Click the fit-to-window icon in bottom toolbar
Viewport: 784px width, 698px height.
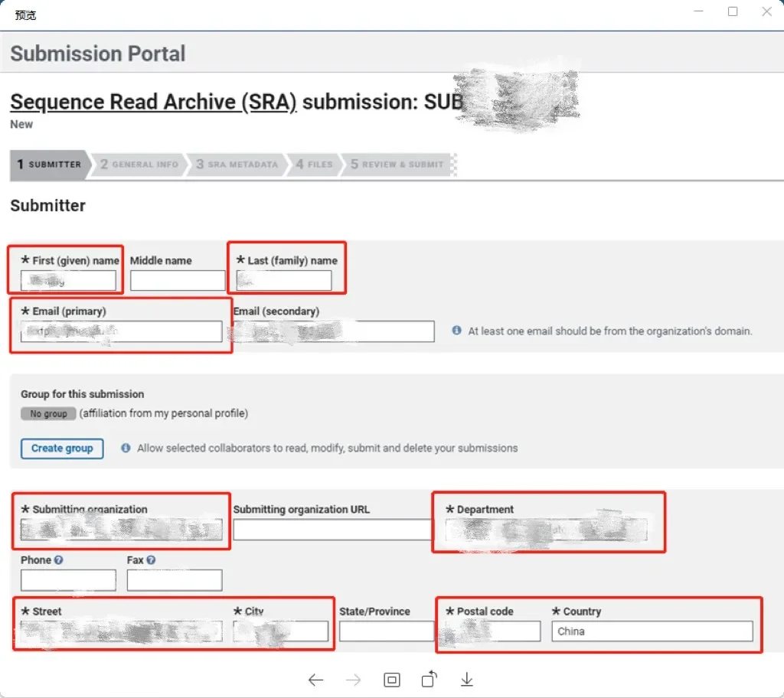(x=392, y=680)
